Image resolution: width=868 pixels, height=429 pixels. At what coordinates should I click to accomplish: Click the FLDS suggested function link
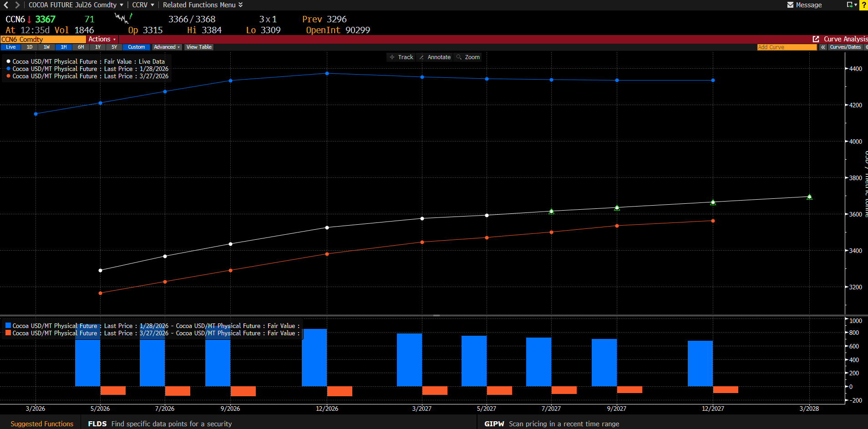(x=97, y=424)
